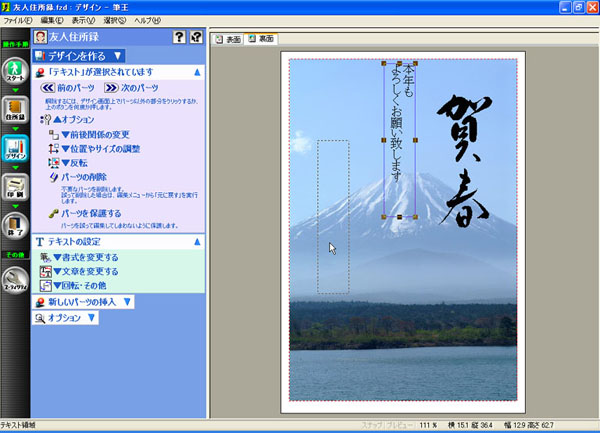This screenshot has height=433, width=600.
Task: Click the question mark help icon
Action: pos(179,38)
